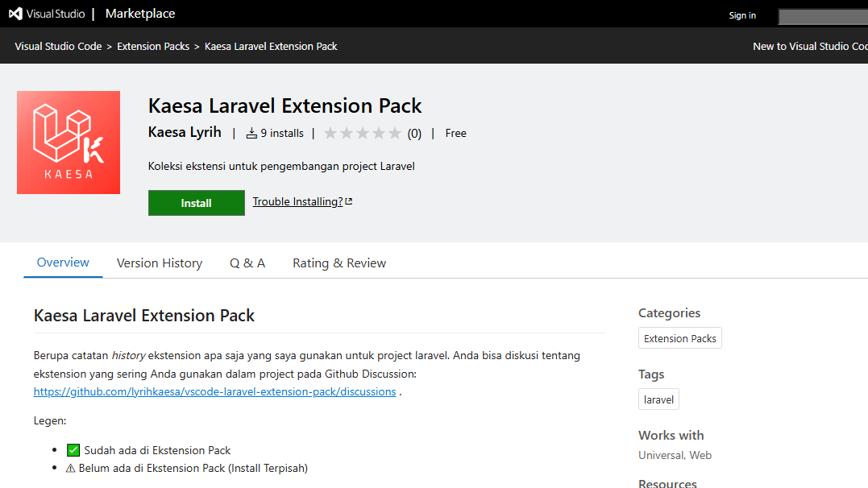The width and height of the screenshot is (868, 488).
Task: Click the third rating star
Action: [x=363, y=134]
